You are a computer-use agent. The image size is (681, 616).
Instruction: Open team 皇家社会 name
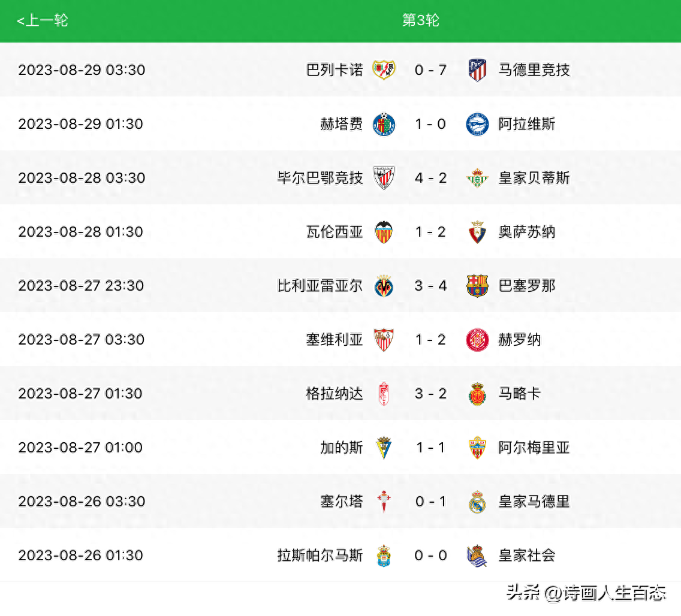527,555
